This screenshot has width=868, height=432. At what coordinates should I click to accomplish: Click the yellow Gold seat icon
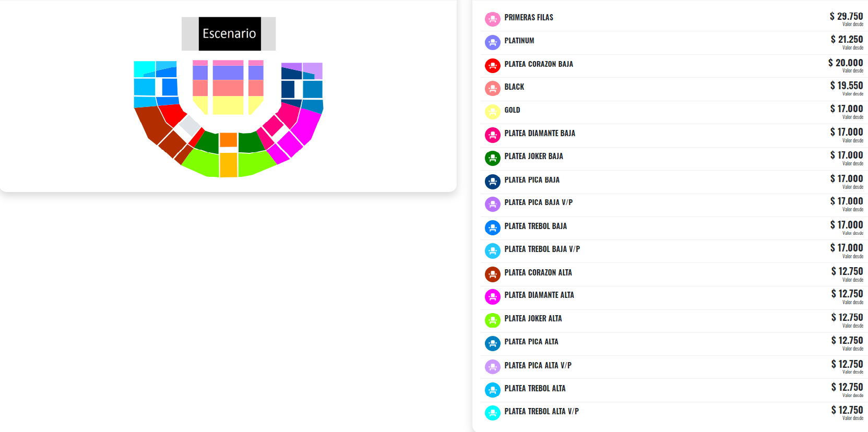[492, 112]
